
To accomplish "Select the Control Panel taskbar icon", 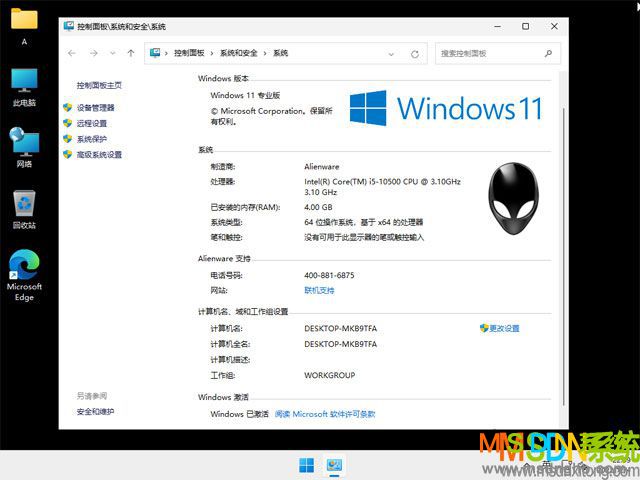I will [334, 465].
